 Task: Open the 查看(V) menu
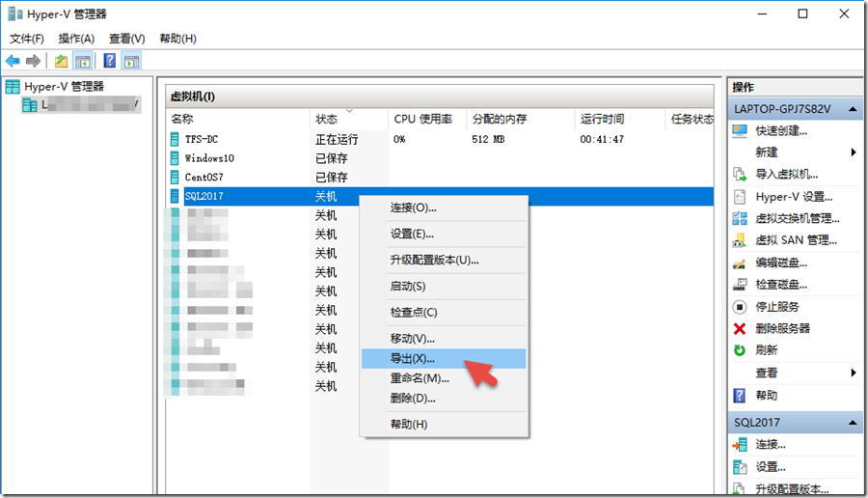tap(126, 39)
